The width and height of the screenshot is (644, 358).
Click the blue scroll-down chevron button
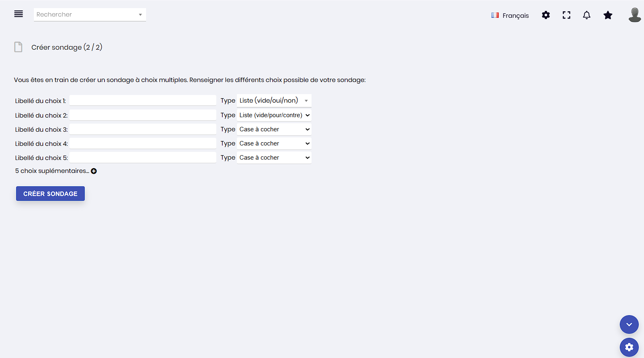(x=629, y=324)
